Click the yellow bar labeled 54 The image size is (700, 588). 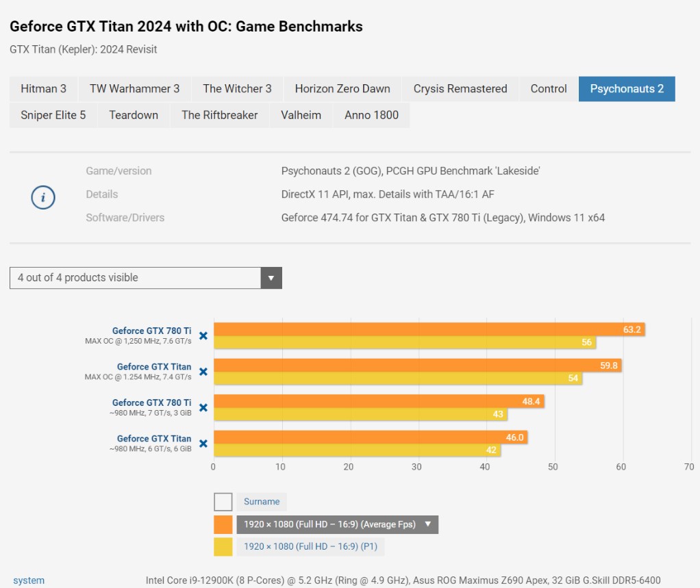coord(398,379)
